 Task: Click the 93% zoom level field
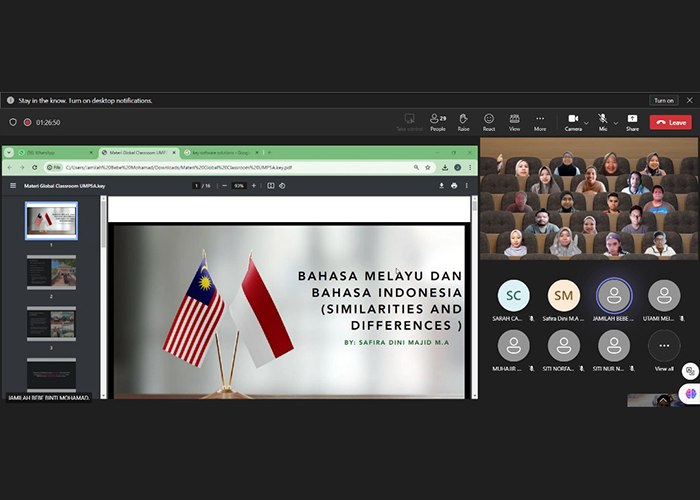pyautogui.click(x=239, y=186)
